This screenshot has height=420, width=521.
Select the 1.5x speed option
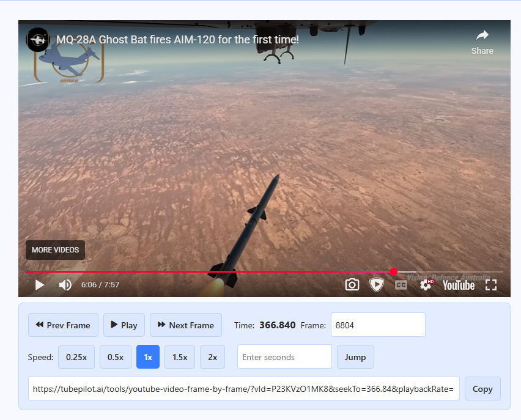(x=180, y=357)
